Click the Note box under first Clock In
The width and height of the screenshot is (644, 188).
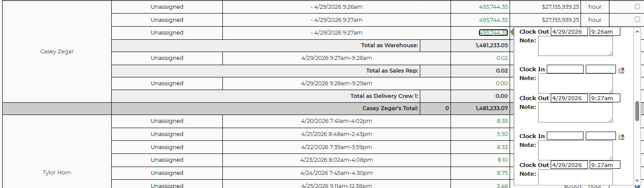pyautogui.click(x=575, y=83)
